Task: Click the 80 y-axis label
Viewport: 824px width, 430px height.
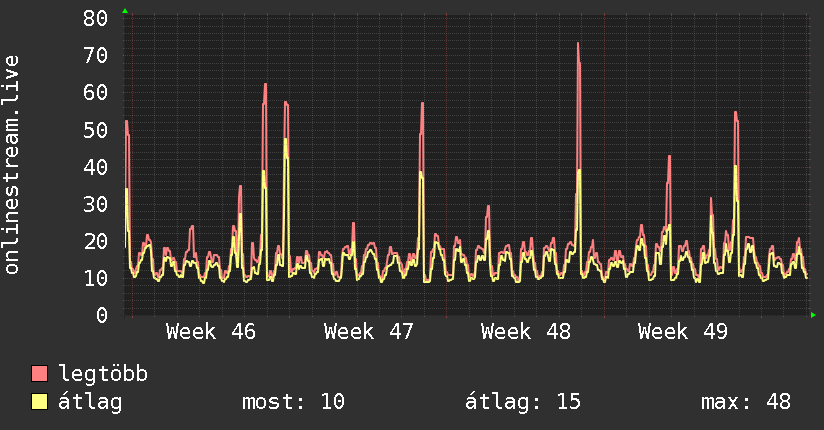Action: coord(95,19)
